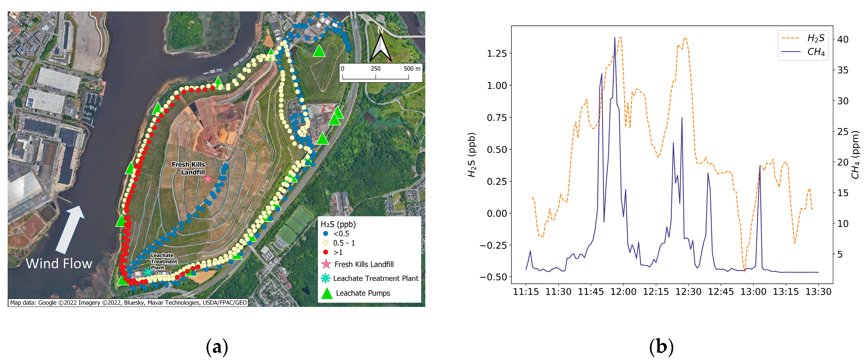Click the blue <0.5 legend dot
868x363 pixels.
click(x=326, y=233)
